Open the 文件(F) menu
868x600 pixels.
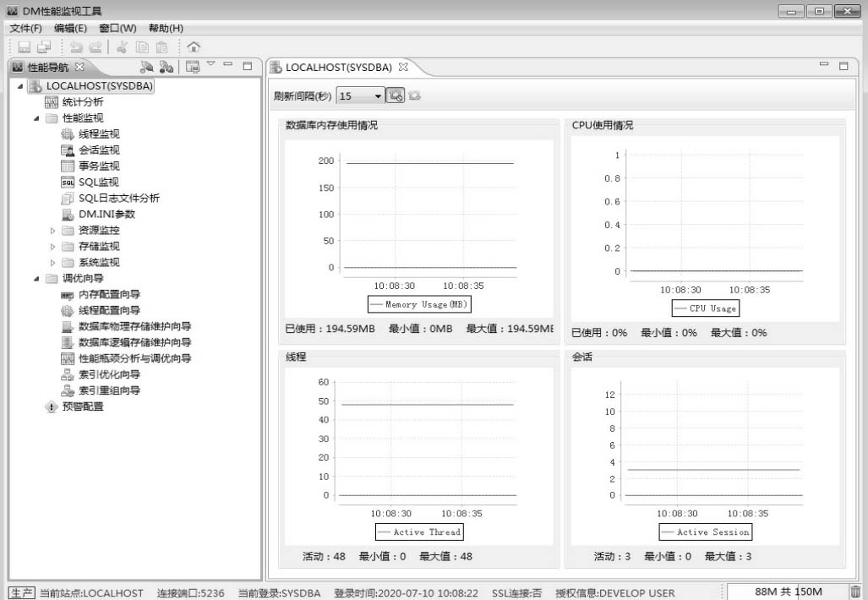tap(26, 28)
